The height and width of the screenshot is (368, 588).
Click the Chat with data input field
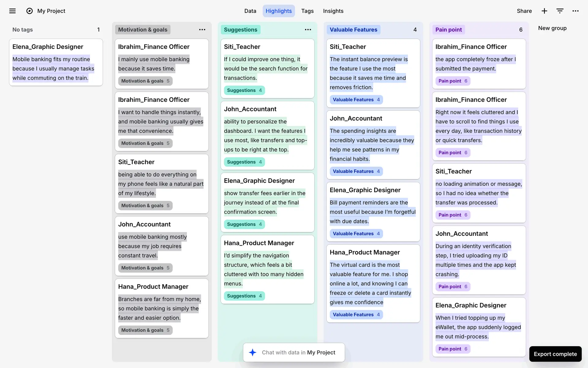(299, 352)
